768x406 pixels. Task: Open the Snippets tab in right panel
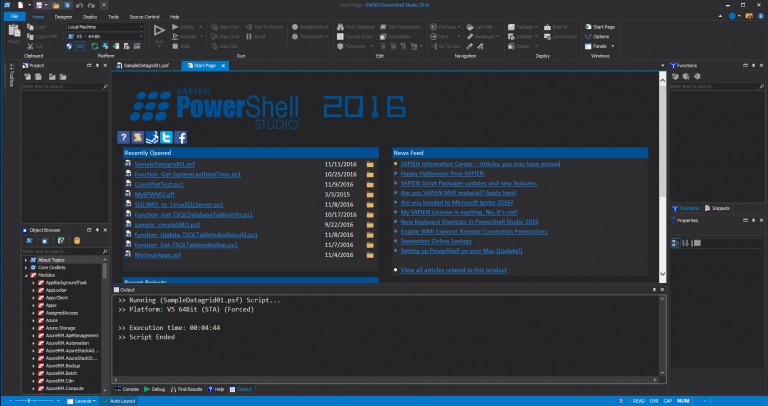tap(717, 208)
